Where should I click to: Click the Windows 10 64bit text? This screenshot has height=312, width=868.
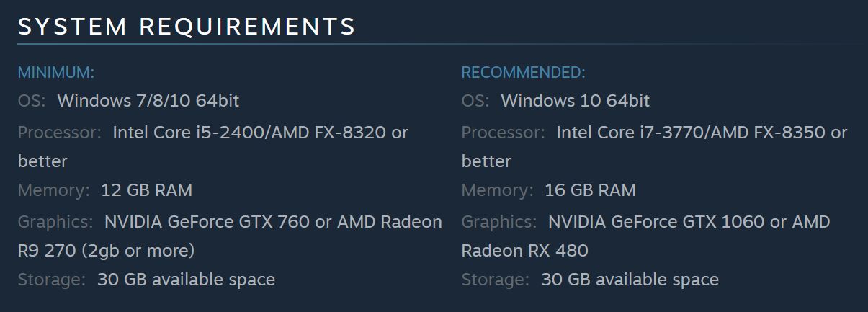pyautogui.click(x=575, y=101)
